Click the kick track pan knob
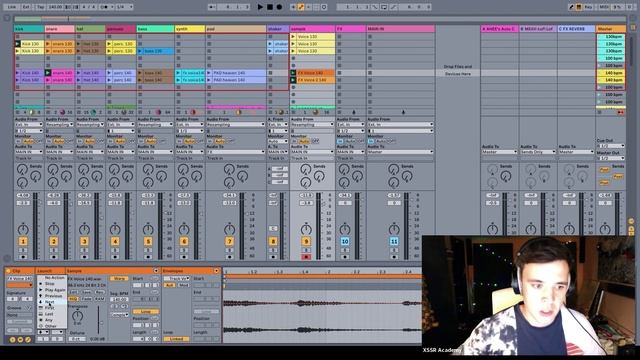 click(23, 229)
